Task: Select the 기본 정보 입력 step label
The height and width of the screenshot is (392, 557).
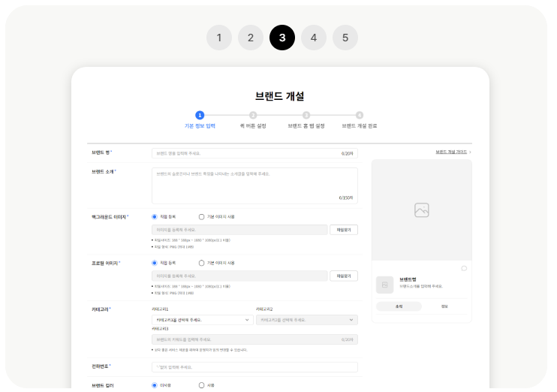Action: (x=200, y=126)
